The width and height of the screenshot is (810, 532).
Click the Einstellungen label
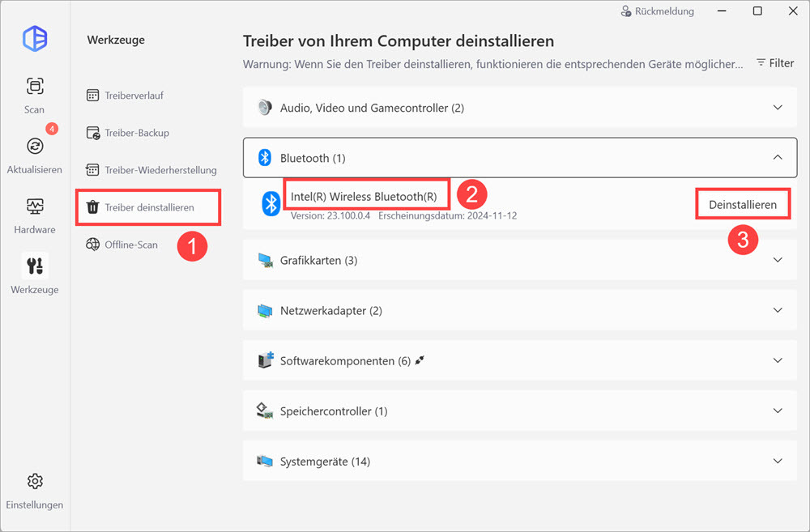pyautogui.click(x=35, y=504)
